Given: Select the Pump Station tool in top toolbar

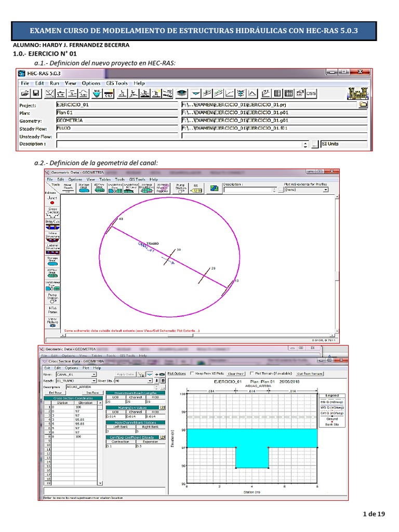Looking at the screenshot, I should pos(180,188).
